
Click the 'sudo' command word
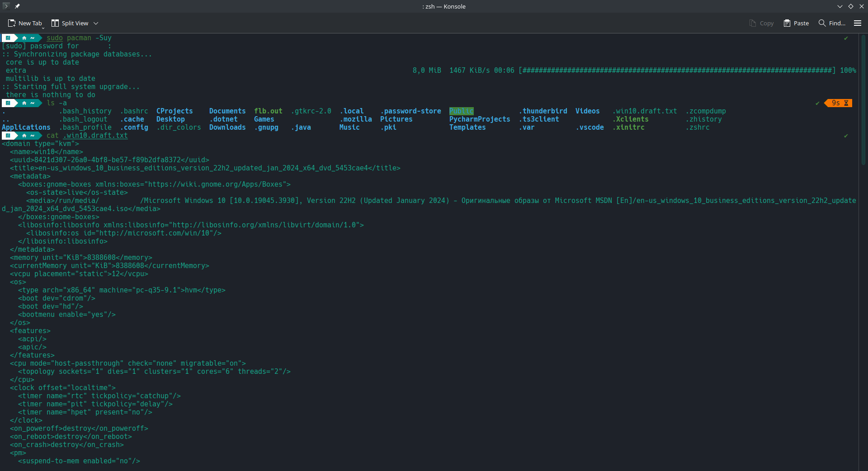click(55, 38)
